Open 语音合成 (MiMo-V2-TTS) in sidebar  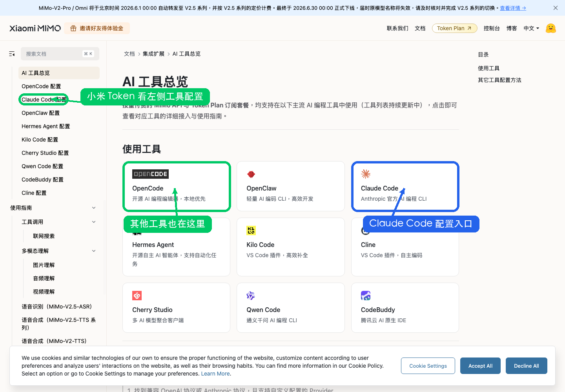click(54, 341)
